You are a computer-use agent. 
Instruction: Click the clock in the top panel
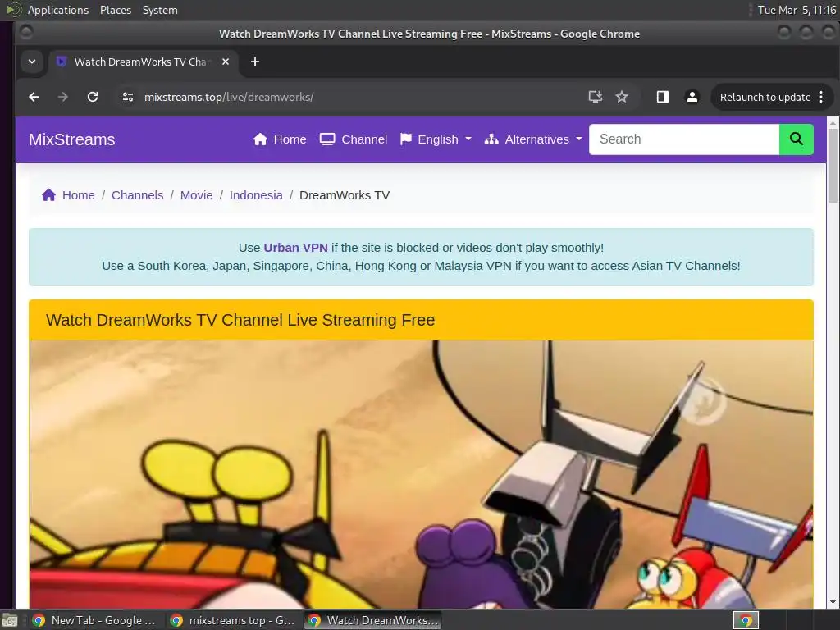797,10
